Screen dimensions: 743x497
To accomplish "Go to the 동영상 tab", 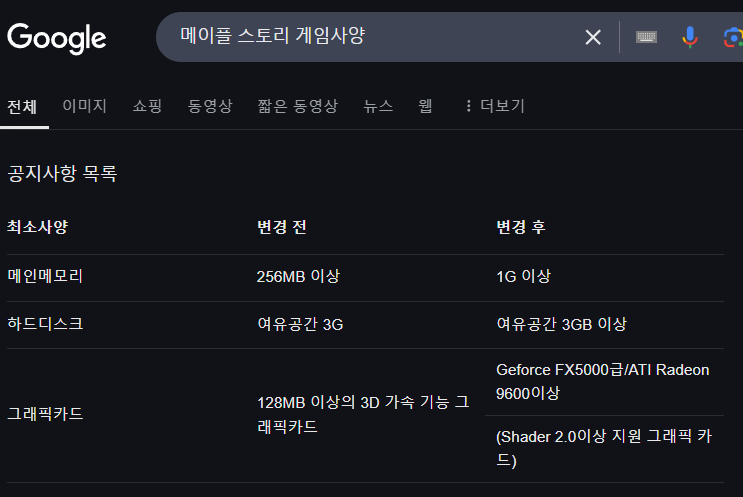I will point(210,106).
